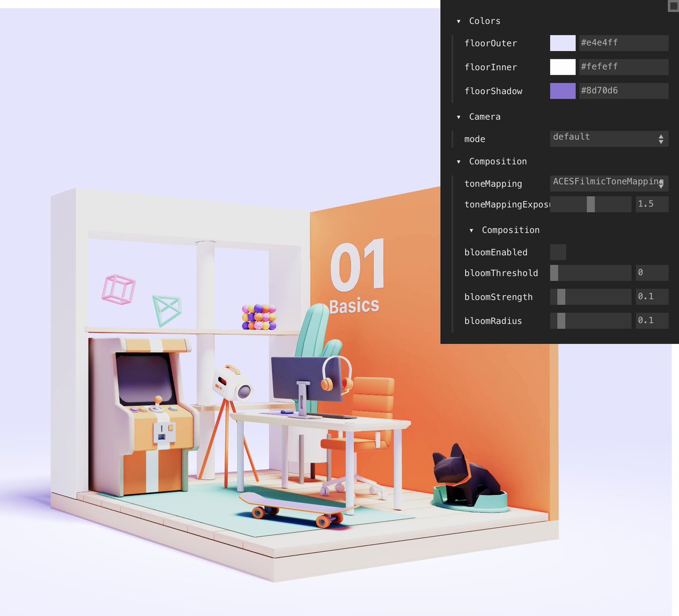Edit the toneMappingExposure value 1.5
Image resolution: width=679 pixels, height=616 pixels.
(x=652, y=204)
